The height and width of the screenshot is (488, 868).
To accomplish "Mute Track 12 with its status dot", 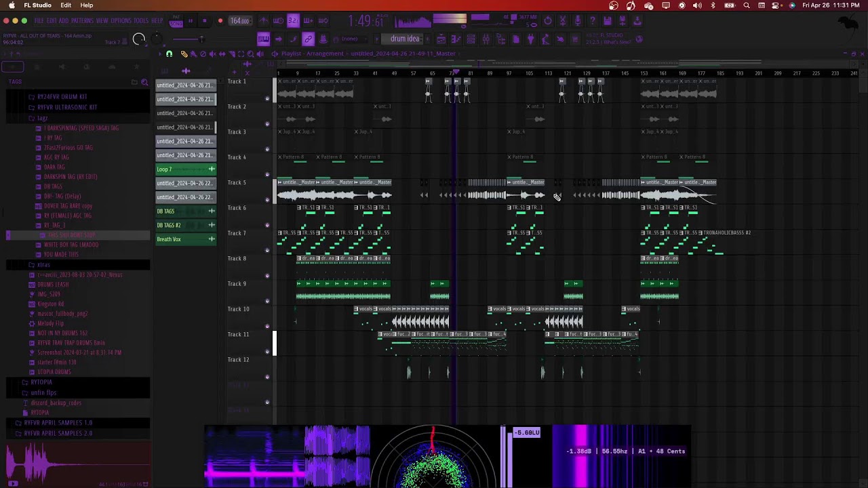I will (267, 377).
